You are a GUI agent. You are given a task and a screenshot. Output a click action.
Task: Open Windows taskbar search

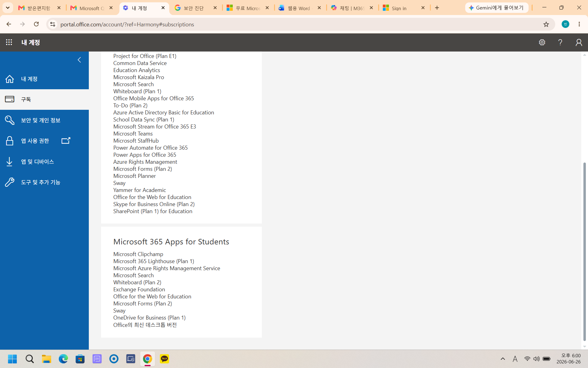tap(30, 359)
